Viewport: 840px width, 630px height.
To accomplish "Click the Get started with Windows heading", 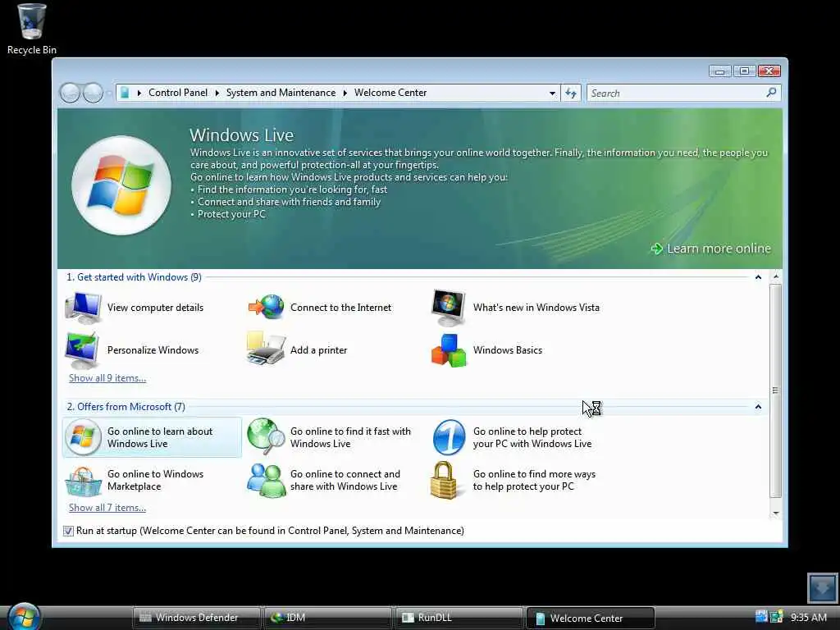I will pyautogui.click(x=134, y=277).
